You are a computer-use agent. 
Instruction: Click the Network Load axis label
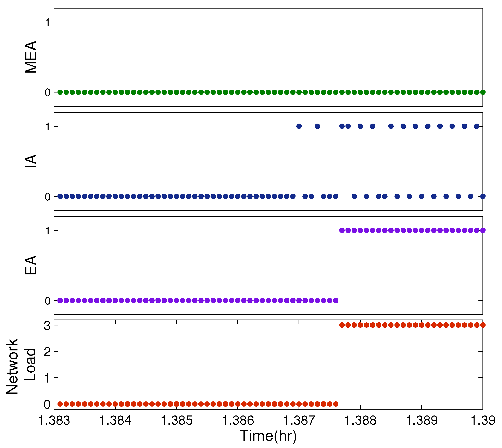(x=21, y=366)
